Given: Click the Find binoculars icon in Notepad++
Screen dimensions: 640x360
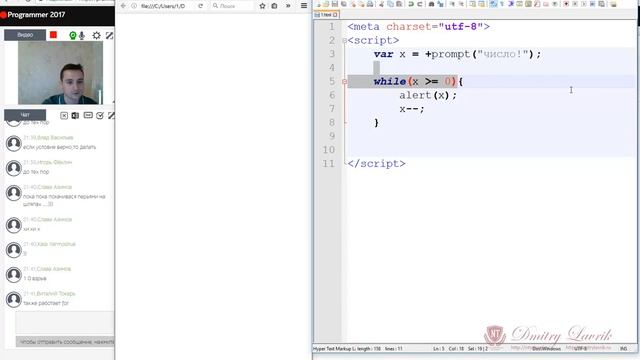Looking at the screenshot, I should (x=431, y=4).
